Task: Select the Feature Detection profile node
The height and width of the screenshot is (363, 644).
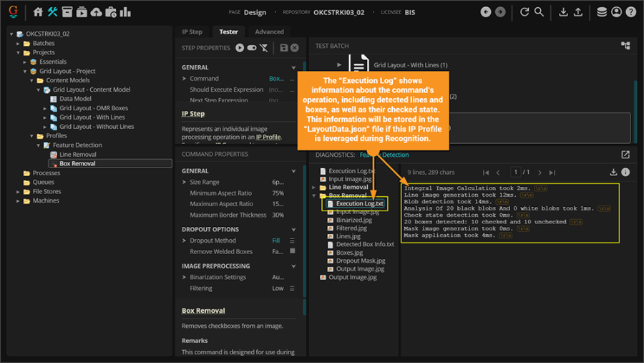Action: coord(77,145)
